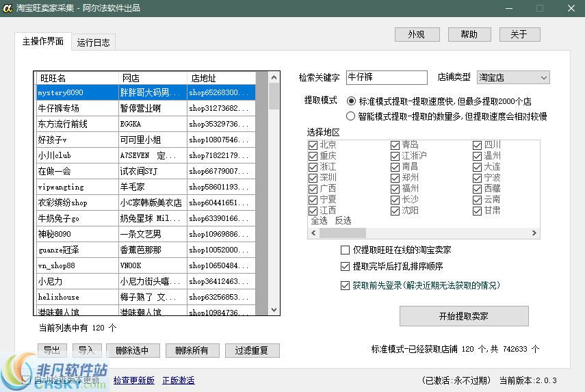Click the 旺旺名 column header
Screen dimensions: 585x392
click(77, 78)
